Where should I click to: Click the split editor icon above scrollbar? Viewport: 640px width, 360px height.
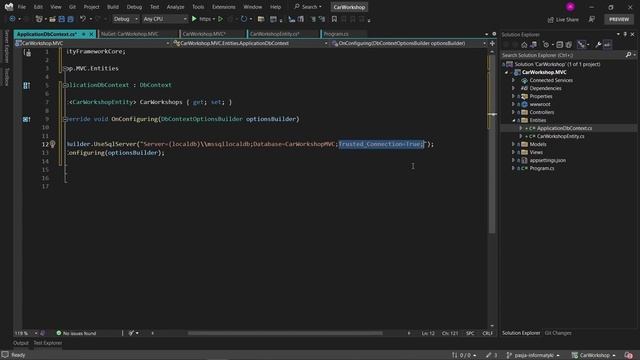point(492,43)
